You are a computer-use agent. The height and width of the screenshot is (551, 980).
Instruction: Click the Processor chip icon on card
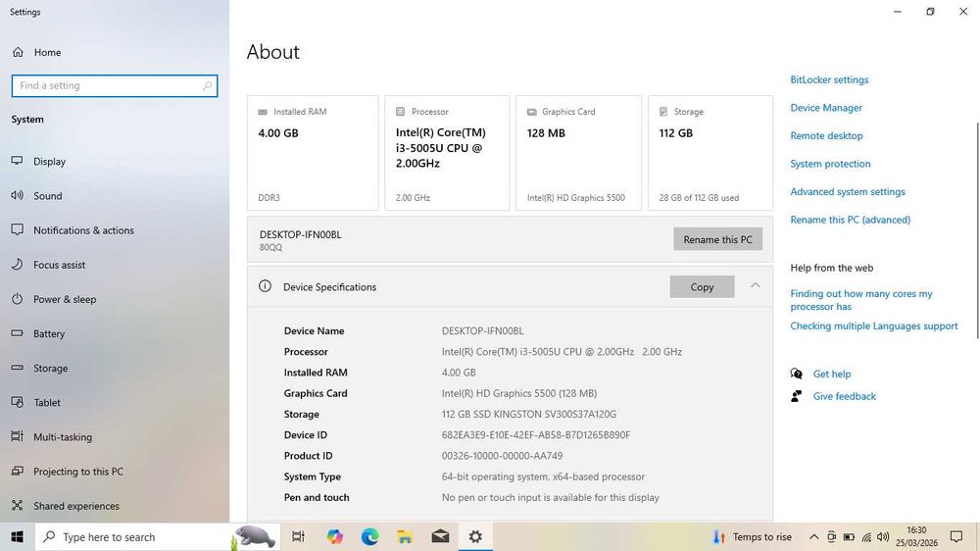[x=400, y=112]
